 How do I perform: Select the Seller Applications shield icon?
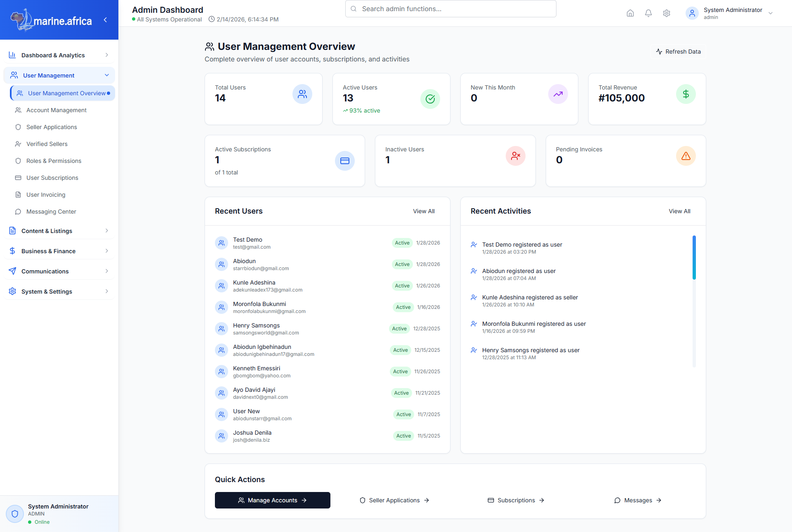pyautogui.click(x=18, y=127)
